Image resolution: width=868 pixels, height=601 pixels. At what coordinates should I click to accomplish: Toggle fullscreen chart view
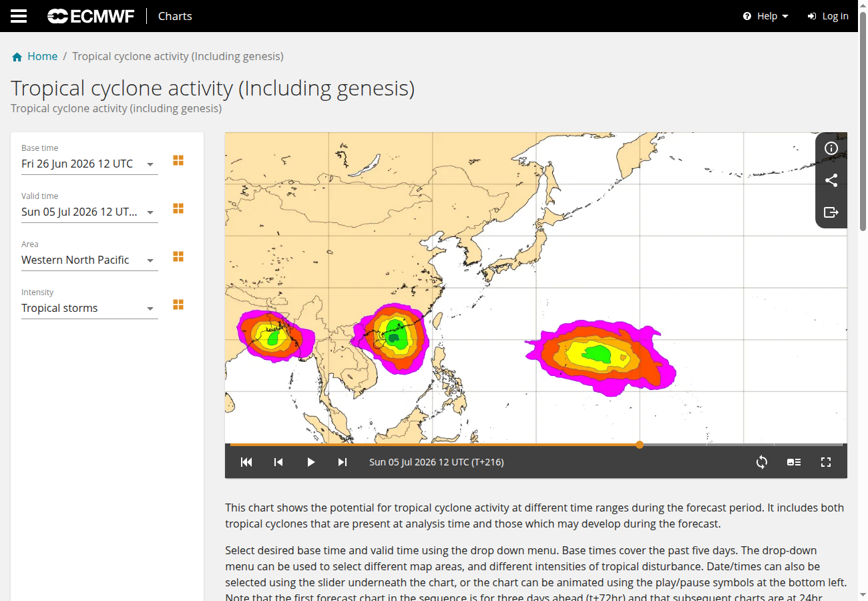pos(826,462)
